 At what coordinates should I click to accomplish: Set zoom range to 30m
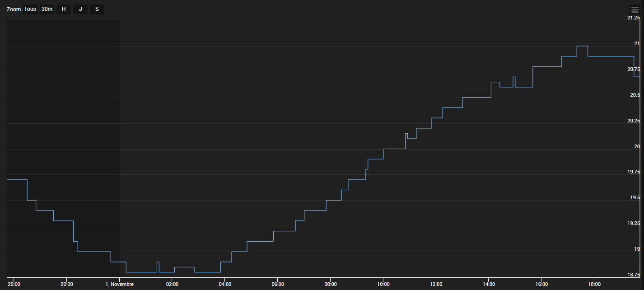point(47,9)
